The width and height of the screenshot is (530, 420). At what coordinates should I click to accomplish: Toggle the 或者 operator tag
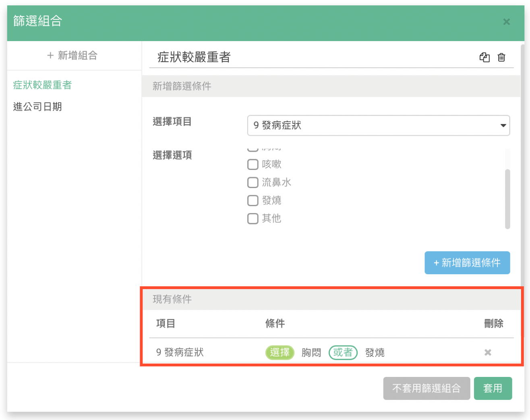coord(343,353)
